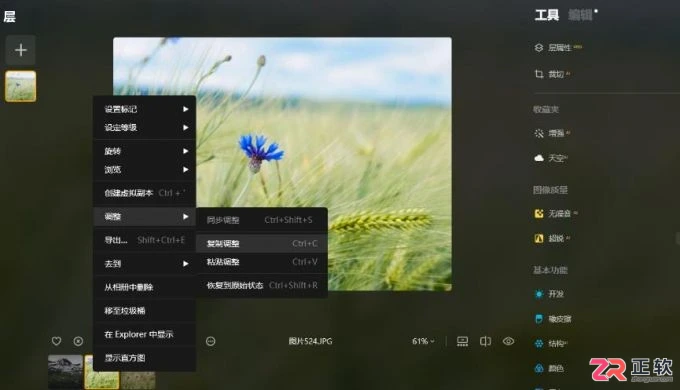Expand the 去到 submenu arrow
Screen dimensions: 680x390
[x=186, y=263]
